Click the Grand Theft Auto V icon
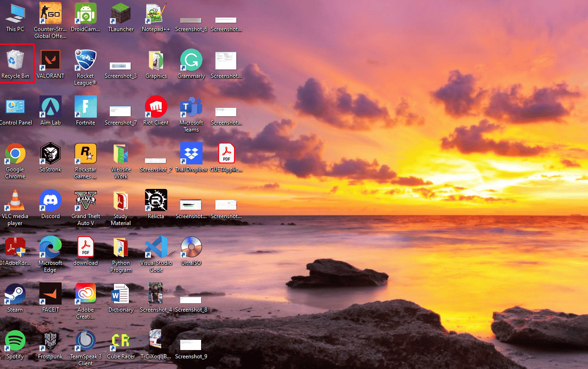 (x=86, y=200)
